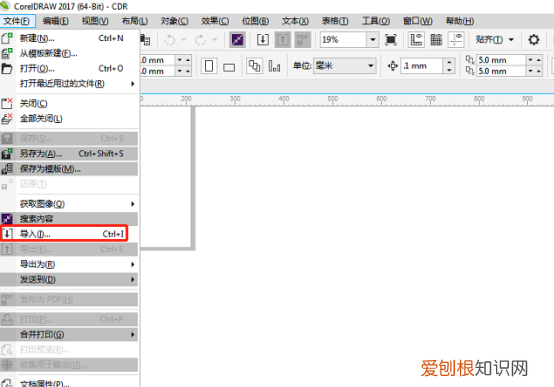This screenshot has height=387, width=554.
Task: Click the purple search content toolbar icon
Action: 237,40
